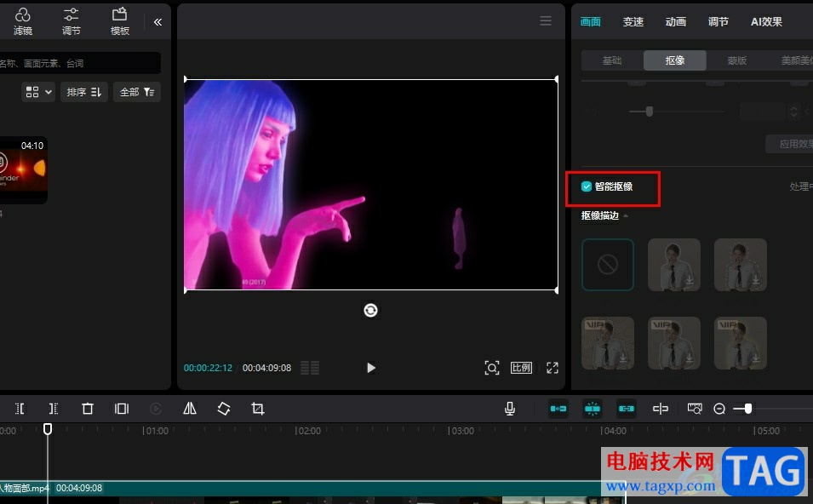Click the timeline cover settings icon

[695, 409]
